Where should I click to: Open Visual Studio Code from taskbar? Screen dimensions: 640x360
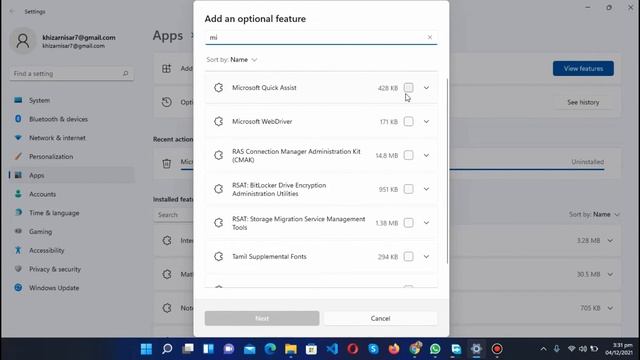pos(332,349)
